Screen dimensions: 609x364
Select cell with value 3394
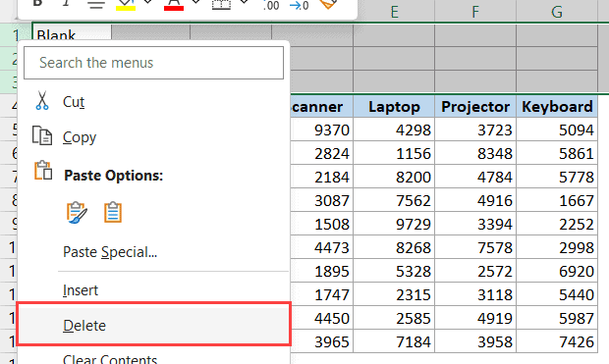(x=475, y=224)
